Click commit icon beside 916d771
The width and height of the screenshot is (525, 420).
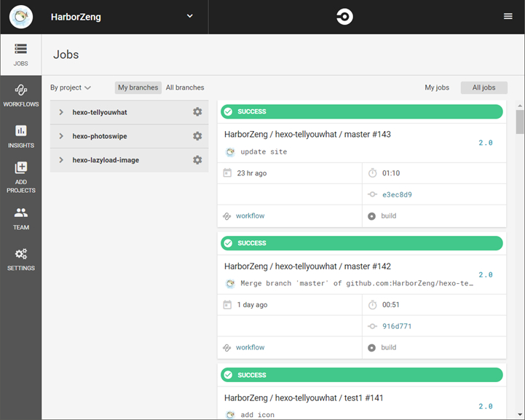[x=372, y=326]
